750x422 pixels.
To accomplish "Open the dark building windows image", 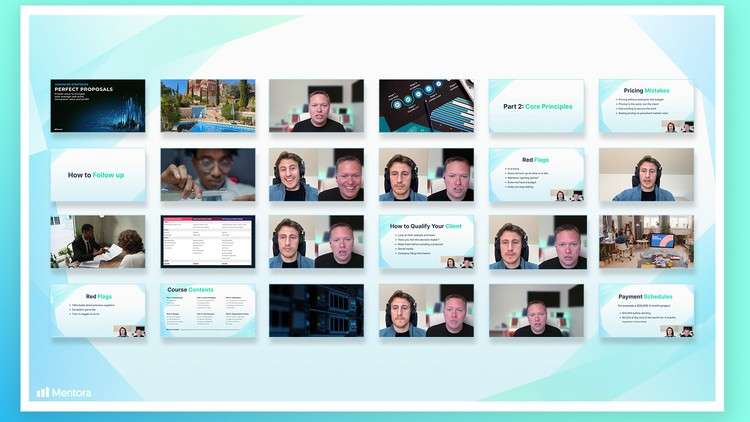I will (316, 311).
